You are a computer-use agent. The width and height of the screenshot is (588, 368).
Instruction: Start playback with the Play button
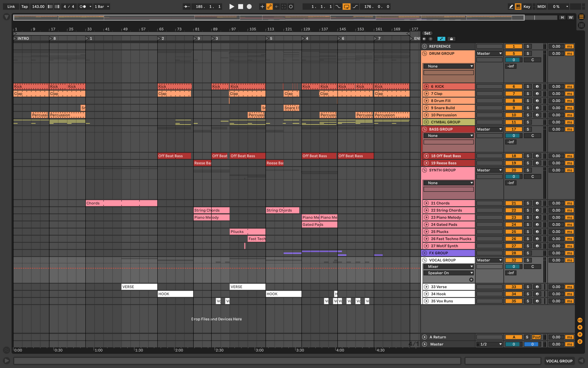232,7
